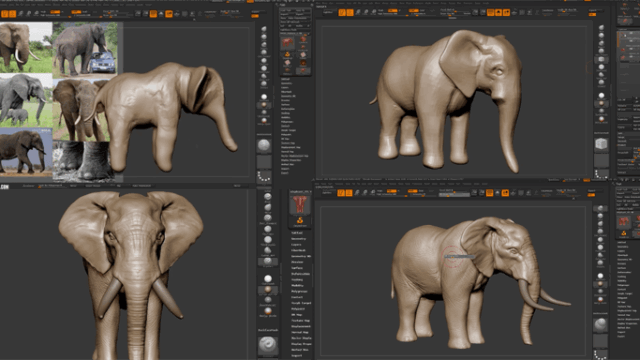Open gray alpha sphere in reference-photos window
The width and height of the screenshot is (640, 360).
click(x=264, y=145)
